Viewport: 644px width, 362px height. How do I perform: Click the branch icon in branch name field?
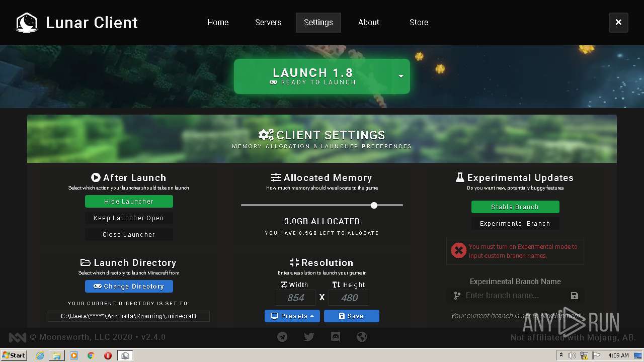(x=457, y=296)
